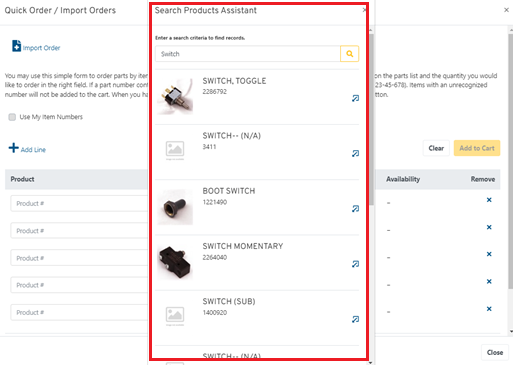Select arrow icon for SWITCH-- (N/A) 3411
Viewport: 514px width, 365px height.
(x=355, y=153)
